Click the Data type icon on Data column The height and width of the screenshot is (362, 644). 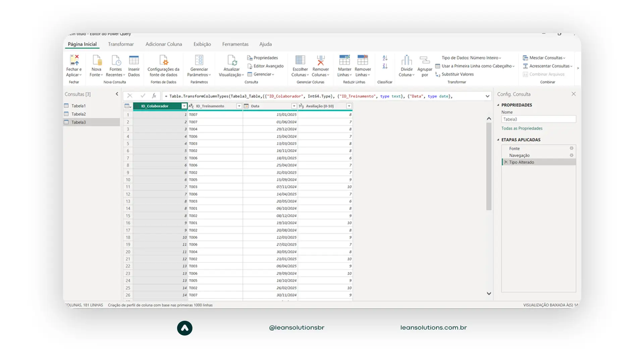pyautogui.click(x=246, y=106)
